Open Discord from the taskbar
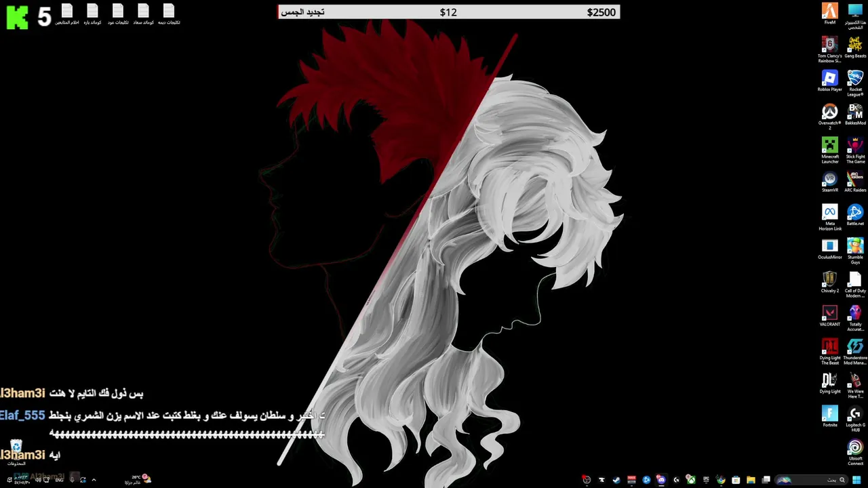Screen dimensions: 868x488 pos(661,480)
